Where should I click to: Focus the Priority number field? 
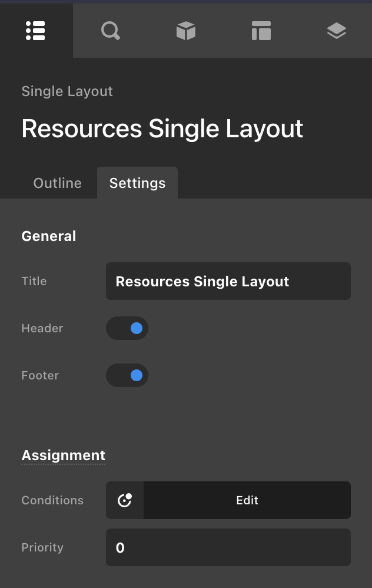(228, 547)
